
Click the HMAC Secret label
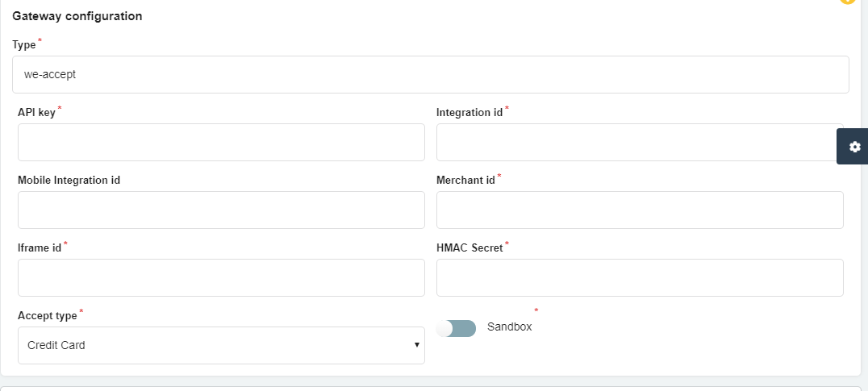click(x=469, y=247)
